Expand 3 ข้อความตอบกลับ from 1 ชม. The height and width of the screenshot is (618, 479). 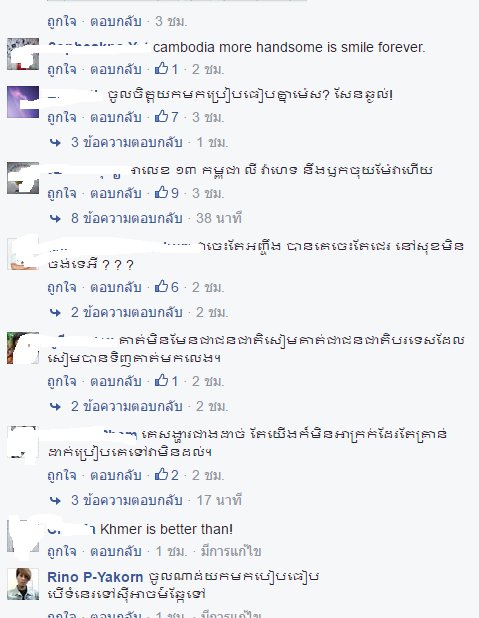(127, 142)
